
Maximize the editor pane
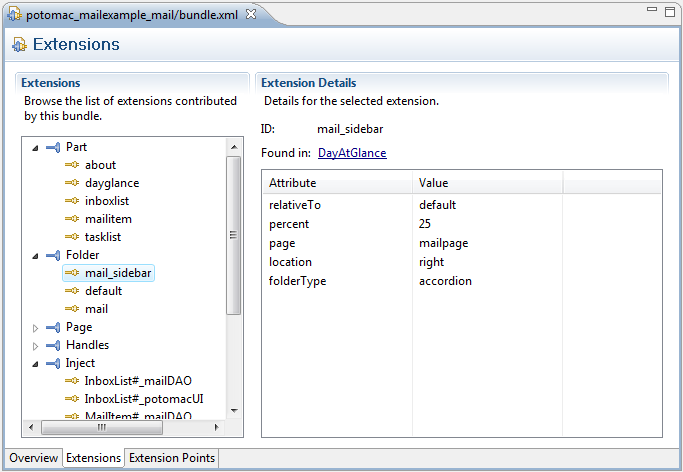pyautogui.click(x=670, y=12)
